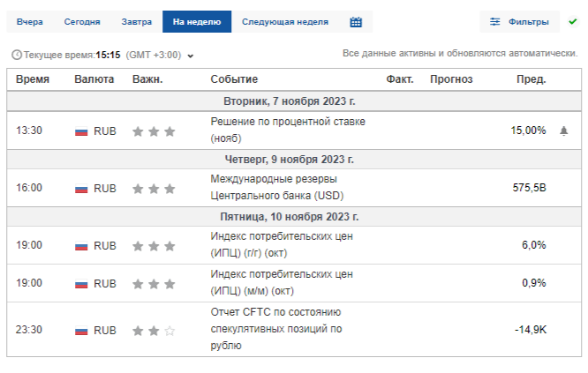Open the Фильтры filters panel

tap(519, 21)
